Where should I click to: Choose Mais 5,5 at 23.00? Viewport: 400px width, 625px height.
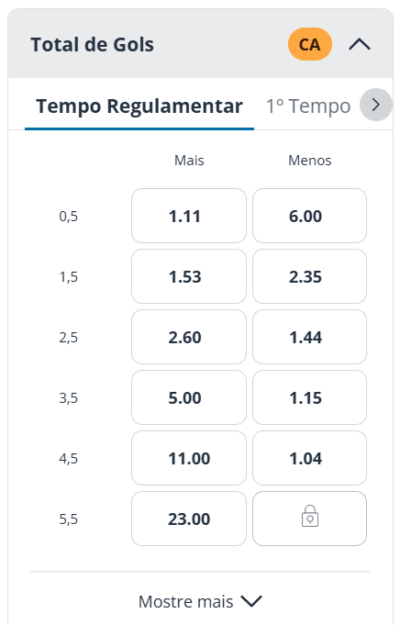189,518
